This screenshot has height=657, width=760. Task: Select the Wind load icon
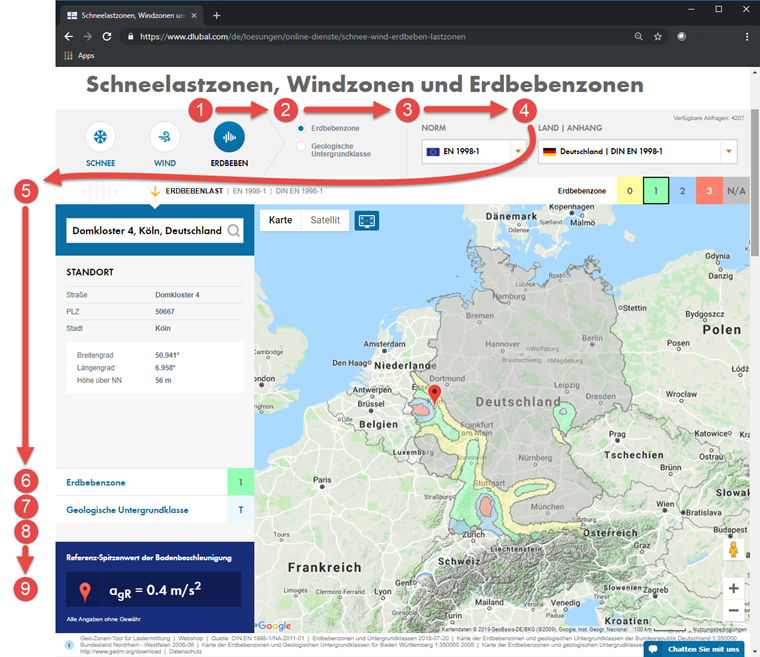click(165, 137)
